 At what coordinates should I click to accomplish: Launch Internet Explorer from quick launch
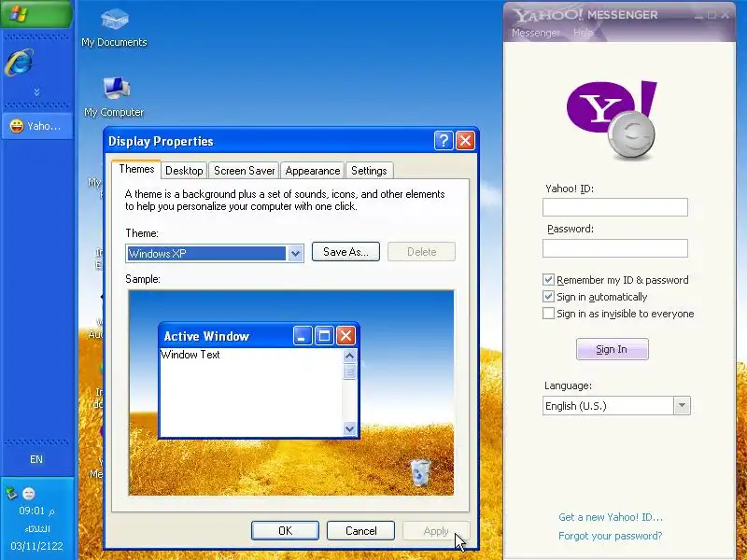coord(19,63)
